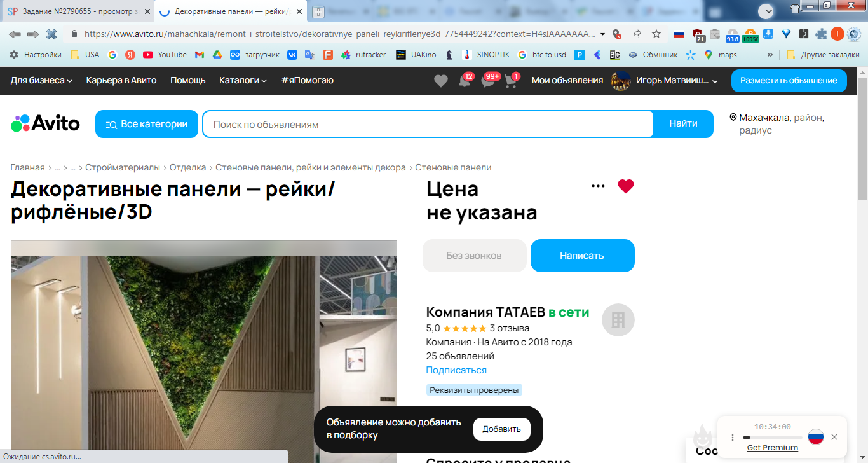Open the Google Translate bookmark icon
The height and width of the screenshot is (463, 868).
pos(309,55)
